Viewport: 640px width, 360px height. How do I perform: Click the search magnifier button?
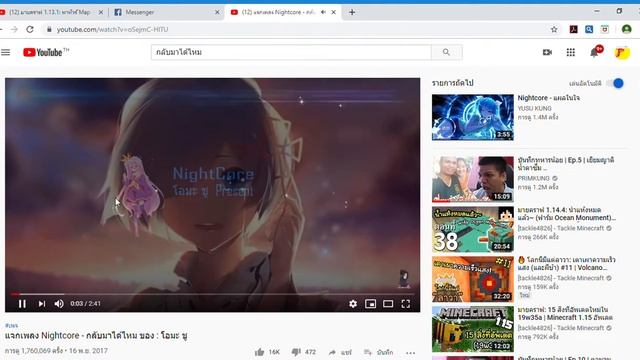(447, 52)
